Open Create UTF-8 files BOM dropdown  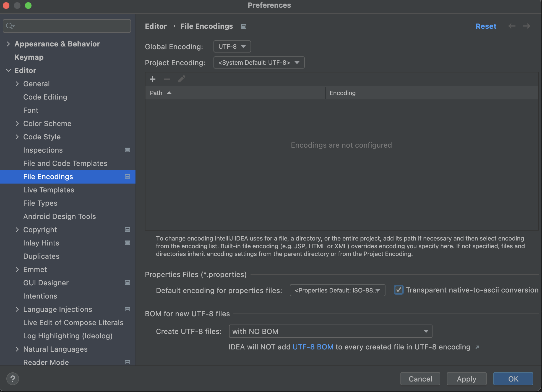coord(330,331)
